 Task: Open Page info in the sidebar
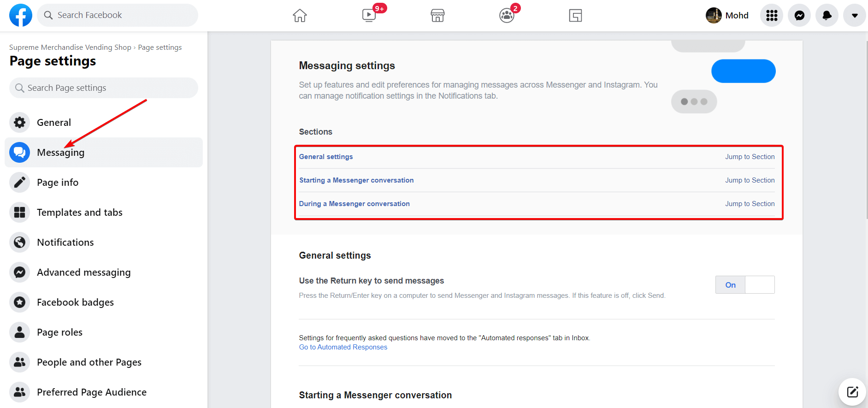[104, 182]
